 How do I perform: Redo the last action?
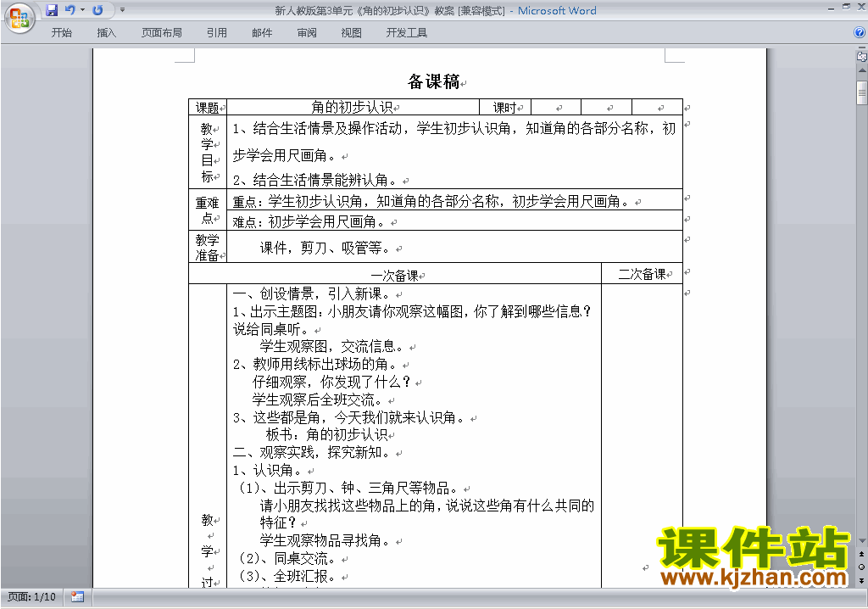pyautogui.click(x=98, y=10)
